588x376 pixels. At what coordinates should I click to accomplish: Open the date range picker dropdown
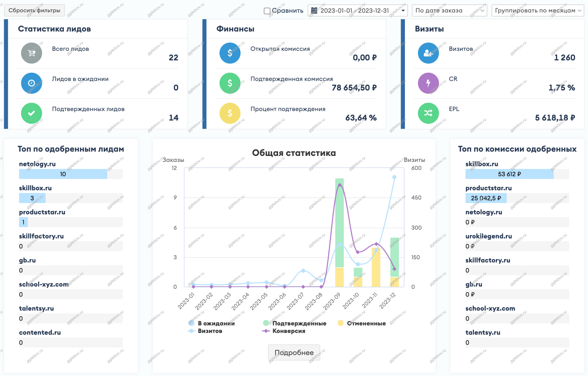[357, 11]
